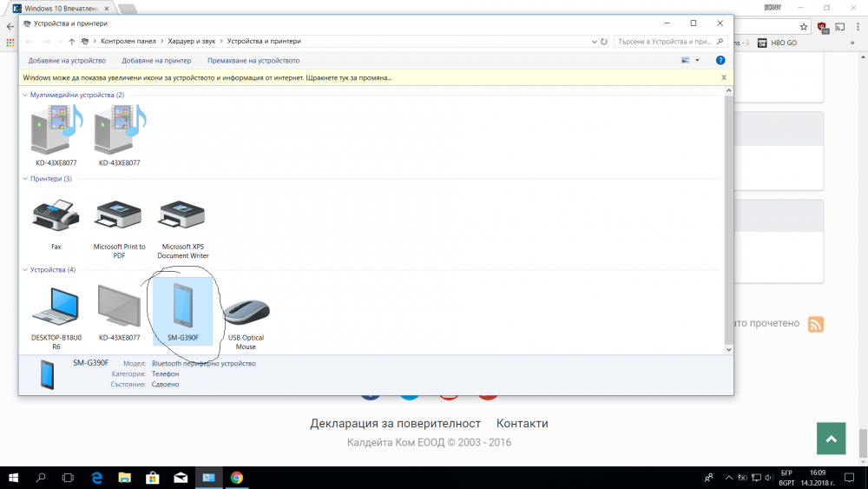Click the yellow info bar message
The width and height of the screenshot is (868, 489).
(x=207, y=78)
